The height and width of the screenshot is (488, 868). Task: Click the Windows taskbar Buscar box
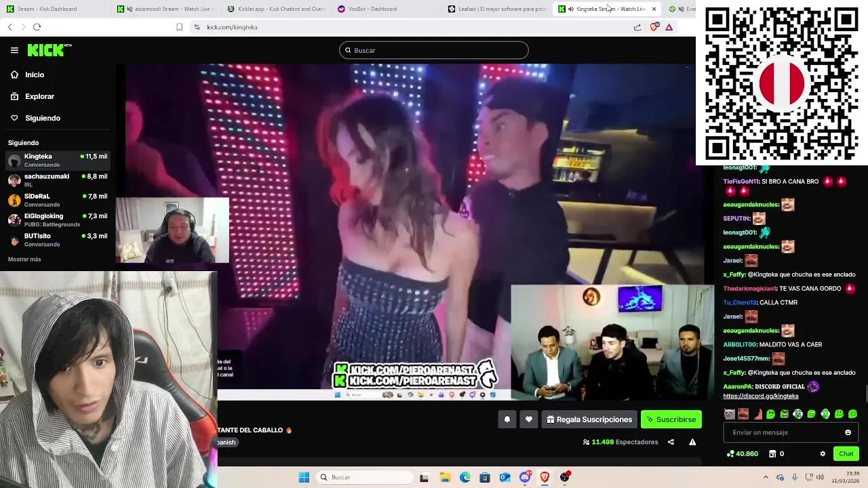[x=366, y=477]
